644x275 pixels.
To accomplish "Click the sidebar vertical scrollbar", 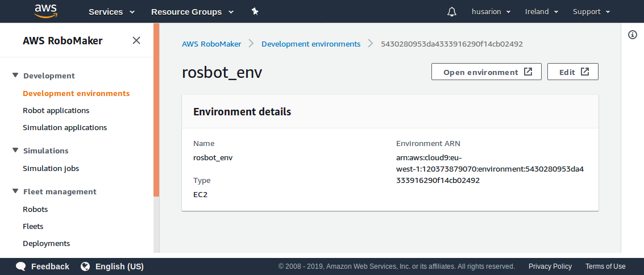I will click(156, 110).
